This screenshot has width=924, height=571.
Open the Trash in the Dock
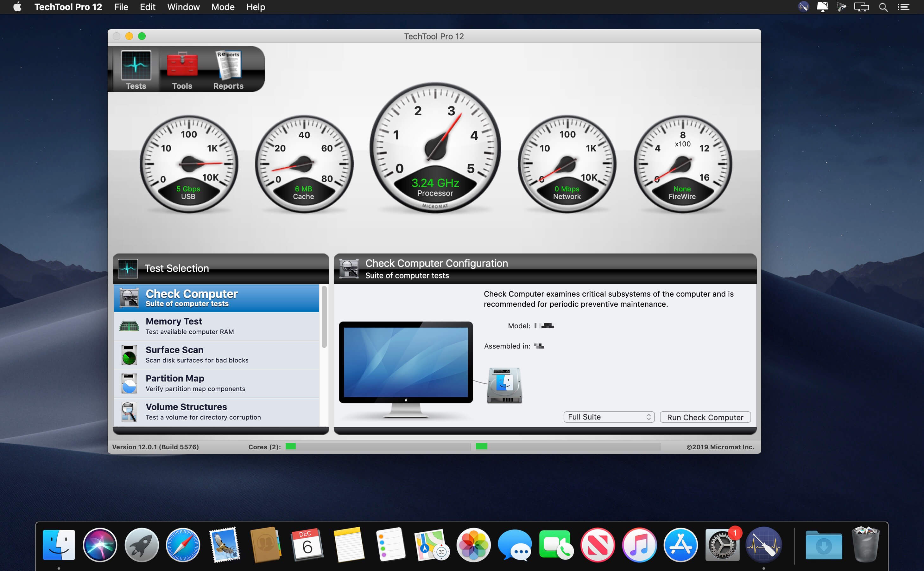[865, 545]
